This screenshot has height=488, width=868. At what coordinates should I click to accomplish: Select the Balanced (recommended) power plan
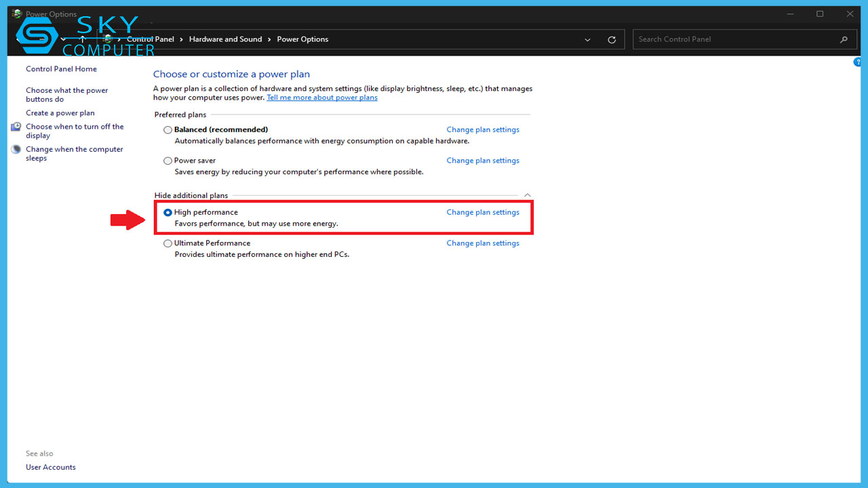167,129
